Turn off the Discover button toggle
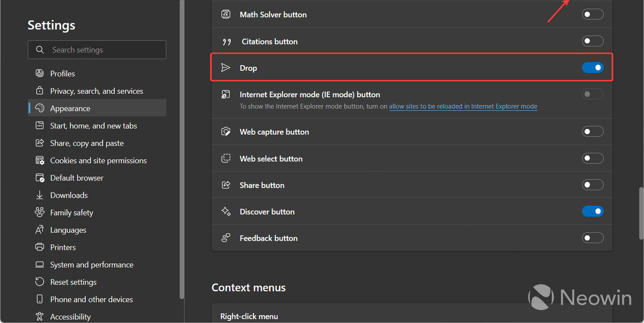The image size is (644, 323). pyautogui.click(x=592, y=212)
